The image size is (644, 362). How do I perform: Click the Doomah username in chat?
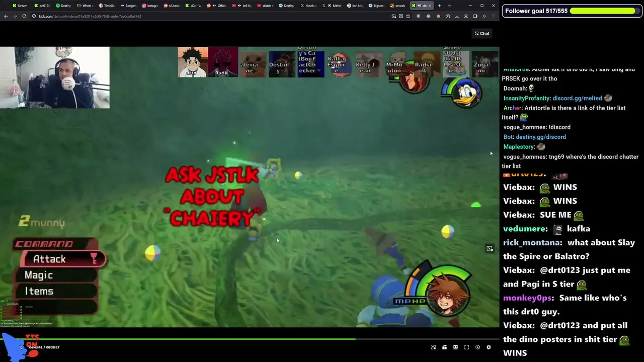click(515, 88)
